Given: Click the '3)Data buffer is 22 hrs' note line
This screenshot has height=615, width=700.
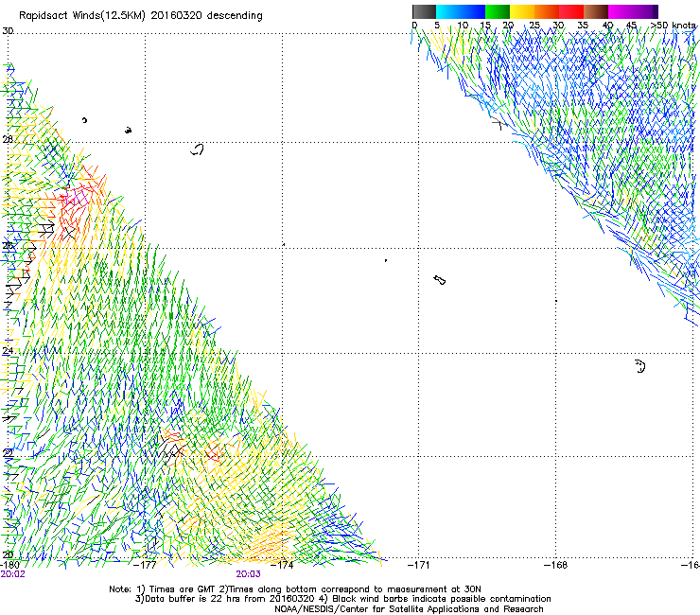Looking at the screenshot, I should pyautogui.click(x=342, y=599).
